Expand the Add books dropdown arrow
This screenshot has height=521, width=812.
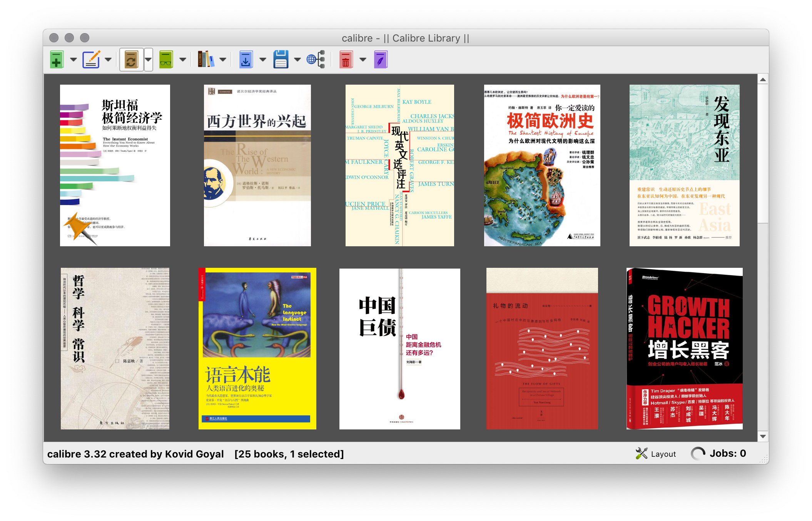[73, 59]
